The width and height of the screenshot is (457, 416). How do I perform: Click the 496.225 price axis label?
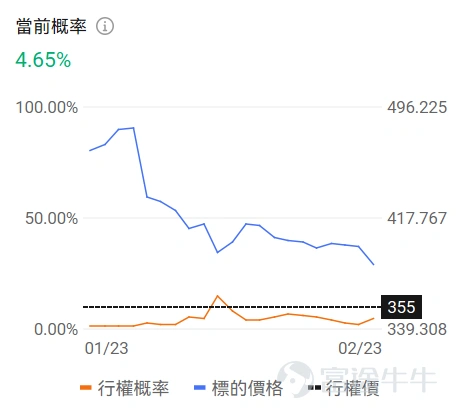click(x=417, y=108)
